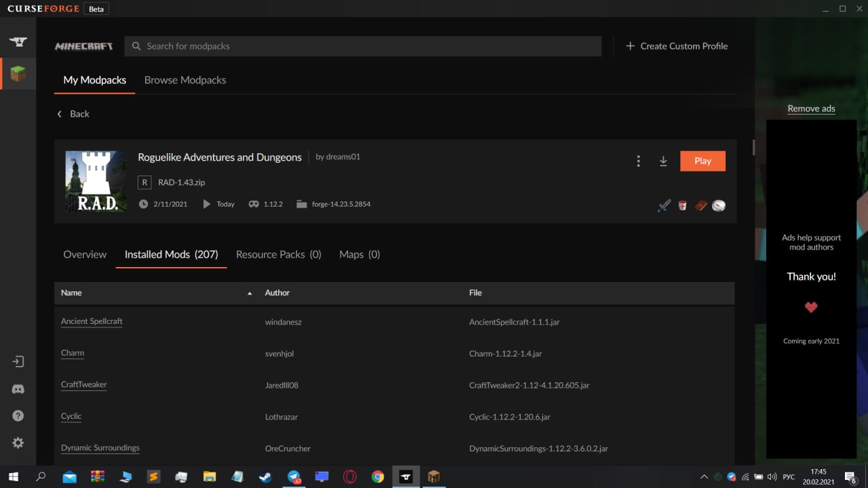Viewport: 868px width, 488px height.
Task: Click author name windanesz
Action: 283,322
